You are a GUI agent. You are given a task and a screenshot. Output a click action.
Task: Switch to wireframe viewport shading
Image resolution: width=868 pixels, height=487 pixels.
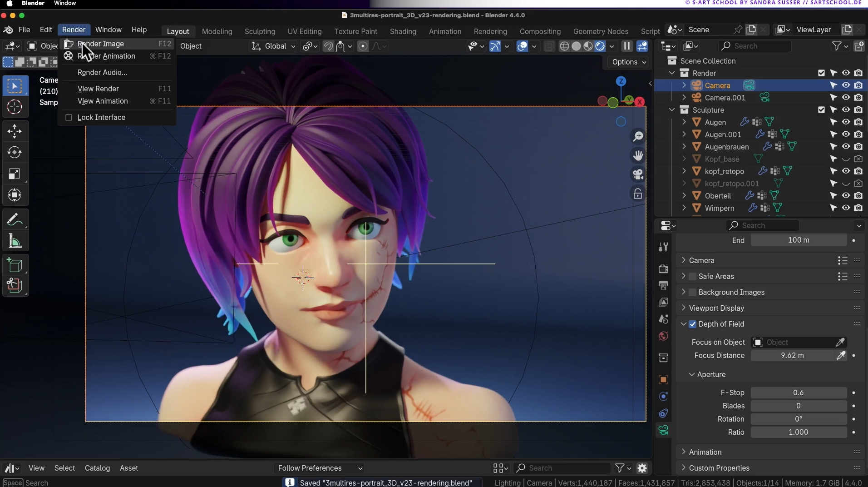[x=564, y=46]
